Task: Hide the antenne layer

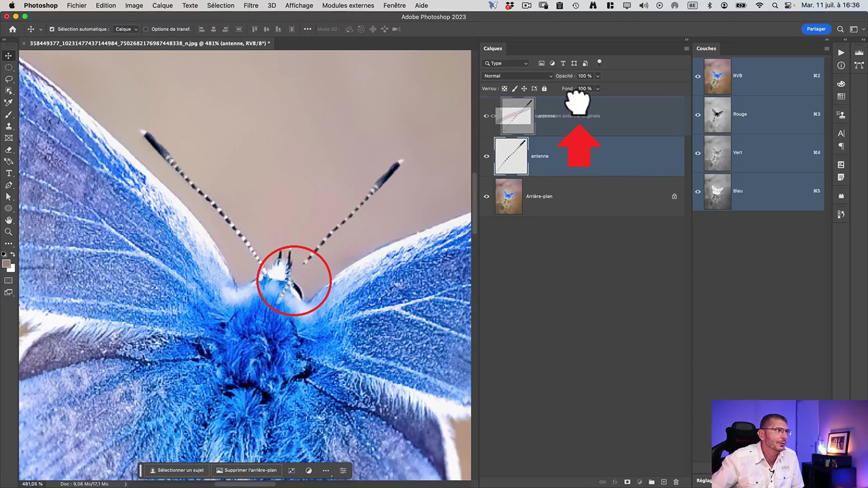Action: (486, 156)
